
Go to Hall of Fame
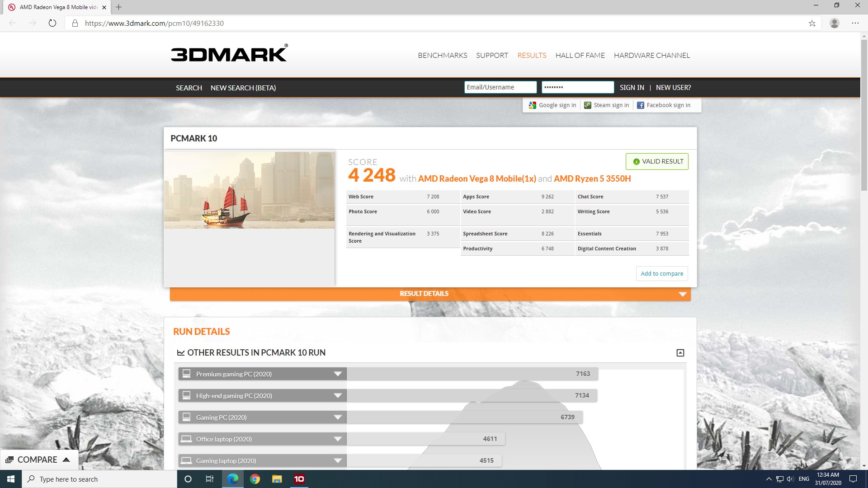tap(580, 55)
